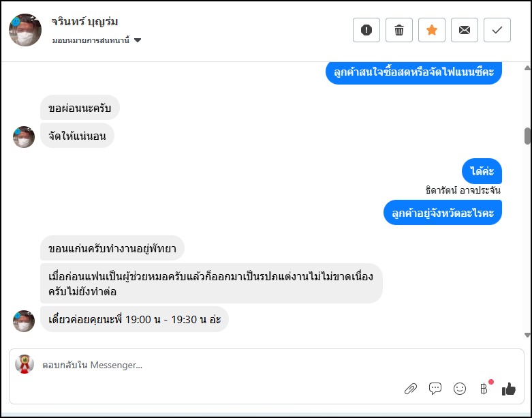Open saved replies speech bubble icon
The width and height of the screenshot is (532, 418).
pyautogui.click(x=435, y=389)
